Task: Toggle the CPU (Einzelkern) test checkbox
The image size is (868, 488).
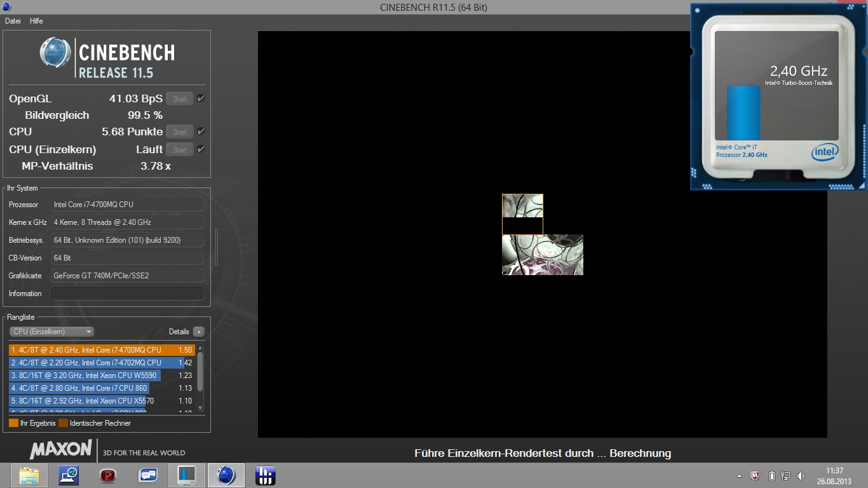Action: click(201, 149)
